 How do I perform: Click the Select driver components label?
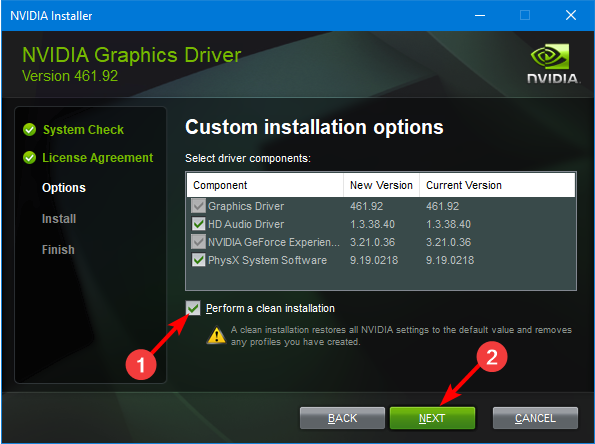248,158
